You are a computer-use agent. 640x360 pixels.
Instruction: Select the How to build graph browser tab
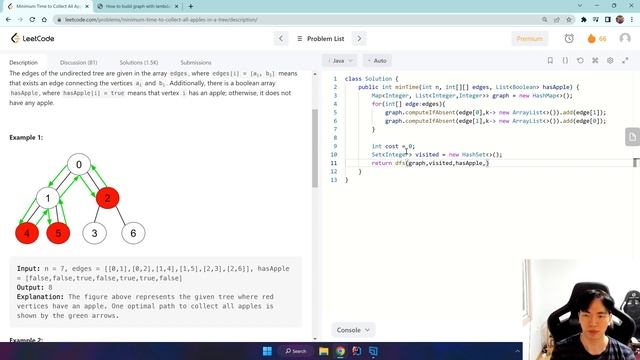(x=137, y=7)
